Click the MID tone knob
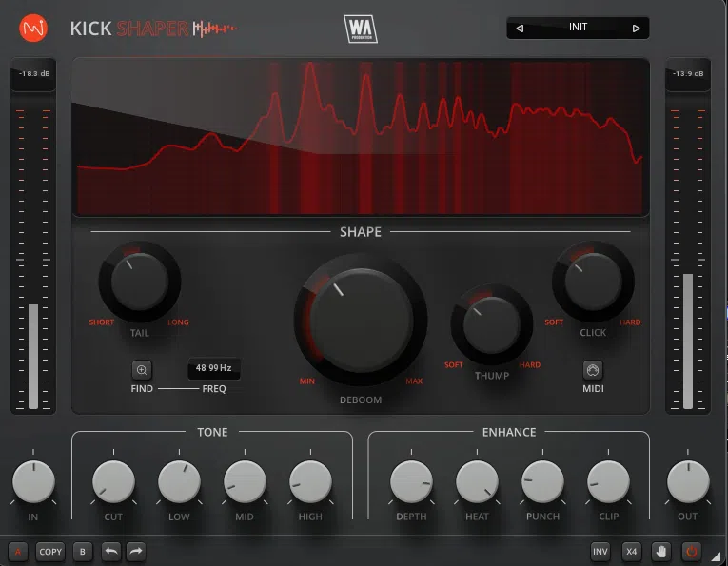Viewport: 728px width, 566px height. pyautogui.click(x=245, y=482)
